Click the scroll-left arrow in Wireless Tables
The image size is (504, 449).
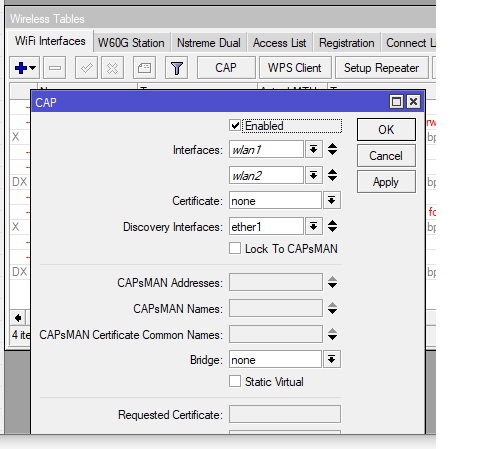(x=18, y=318)
